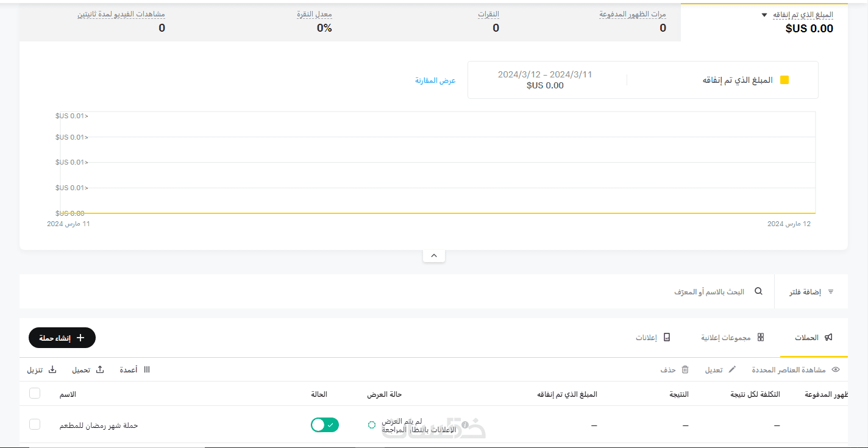Click the تنزيل download option
The image size is (868, 448).
coord(41,370)
